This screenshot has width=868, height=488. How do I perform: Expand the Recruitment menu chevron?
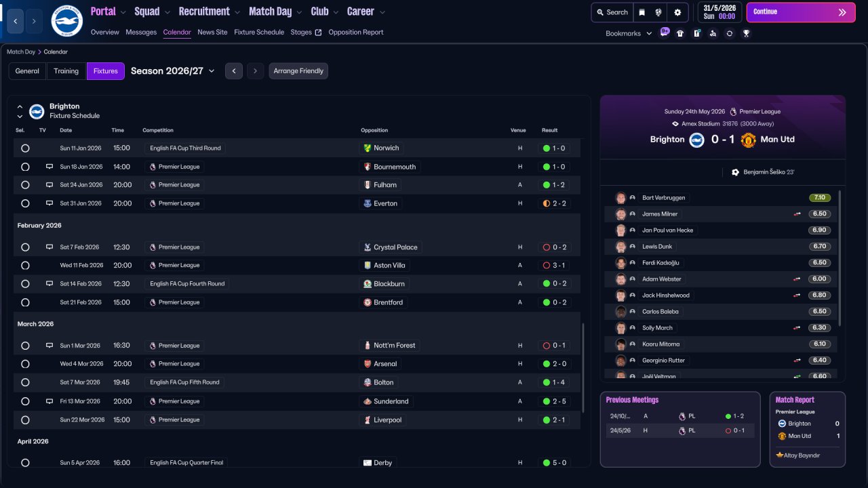[x=237, y=12]
